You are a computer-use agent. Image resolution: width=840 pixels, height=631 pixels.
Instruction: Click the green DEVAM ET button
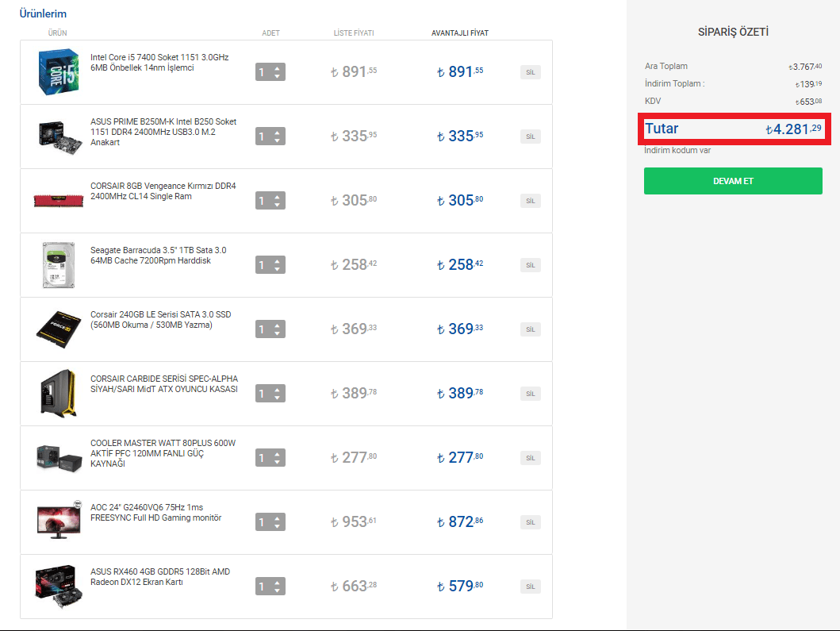tap(733, 181)
